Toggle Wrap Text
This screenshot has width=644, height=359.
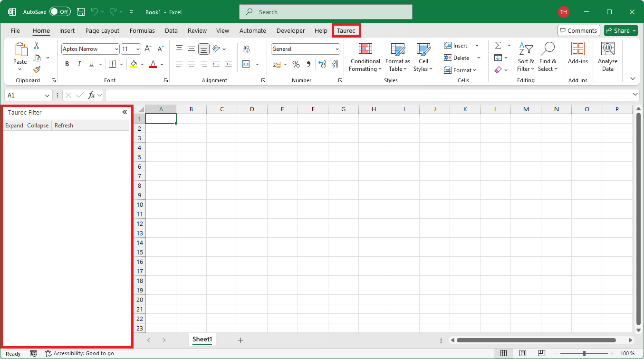tap(247, 49)
